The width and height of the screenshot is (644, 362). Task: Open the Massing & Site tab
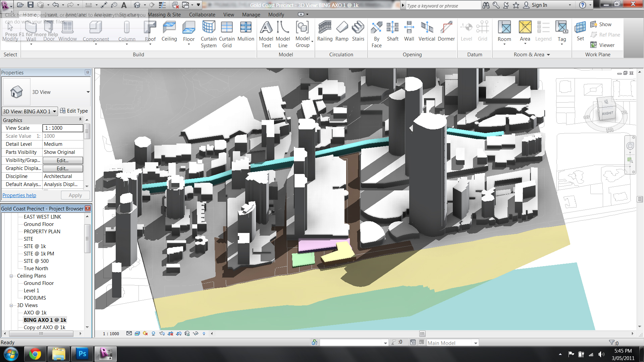click(164, 15)
